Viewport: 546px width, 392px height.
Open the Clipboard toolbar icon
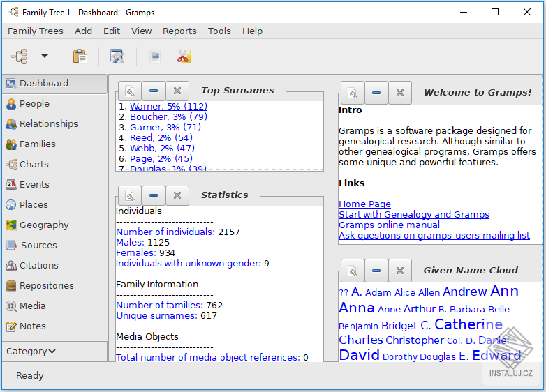[80, 56]
